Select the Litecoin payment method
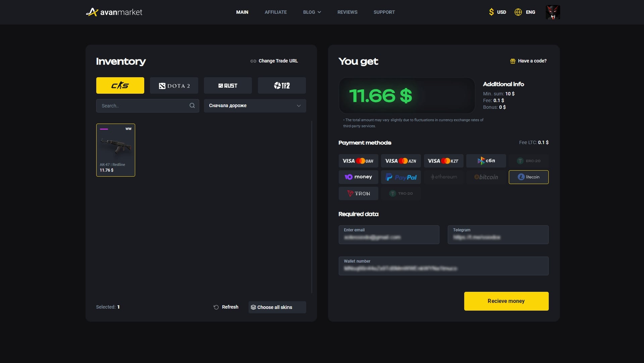This screenshot has height=363, width=644. (529, 177)
